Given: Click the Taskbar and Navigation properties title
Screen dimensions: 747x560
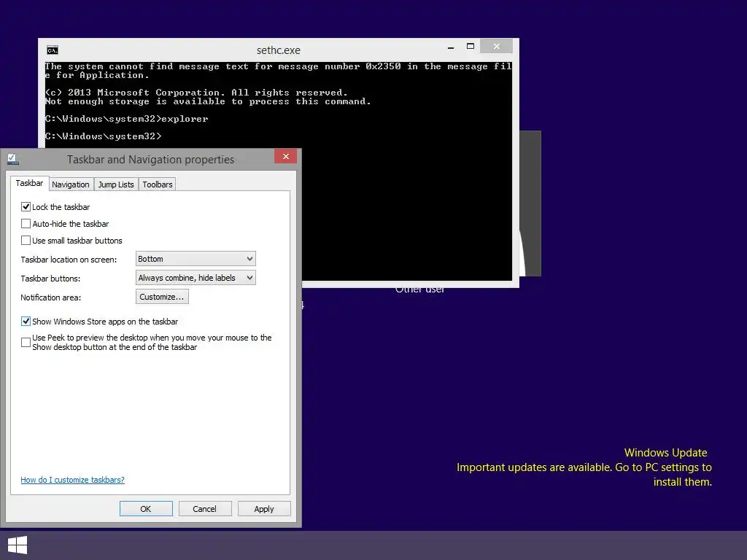Looking at the screenshot, I should click(150, 160).
